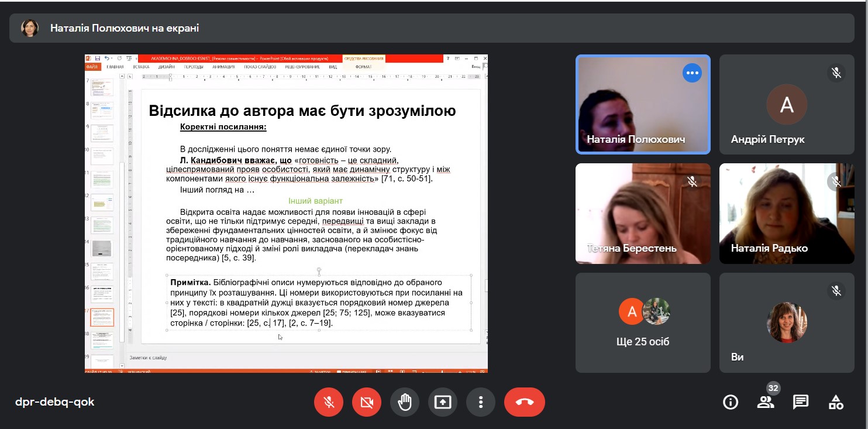The image size is (868, 429).
Task: Click the presenter avatar in top banner
Action: coord(30,28)
